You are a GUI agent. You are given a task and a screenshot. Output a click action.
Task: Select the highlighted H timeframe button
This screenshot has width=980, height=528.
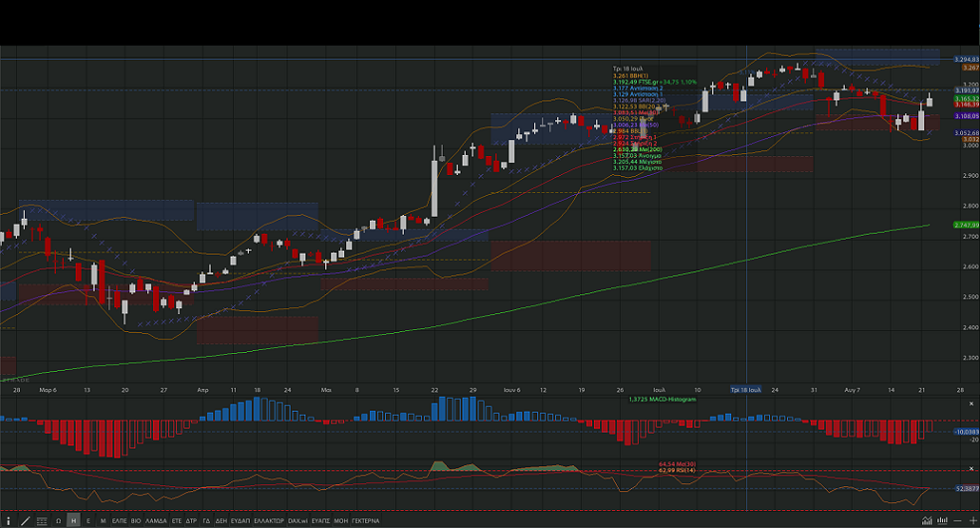(x=73, y=520)
